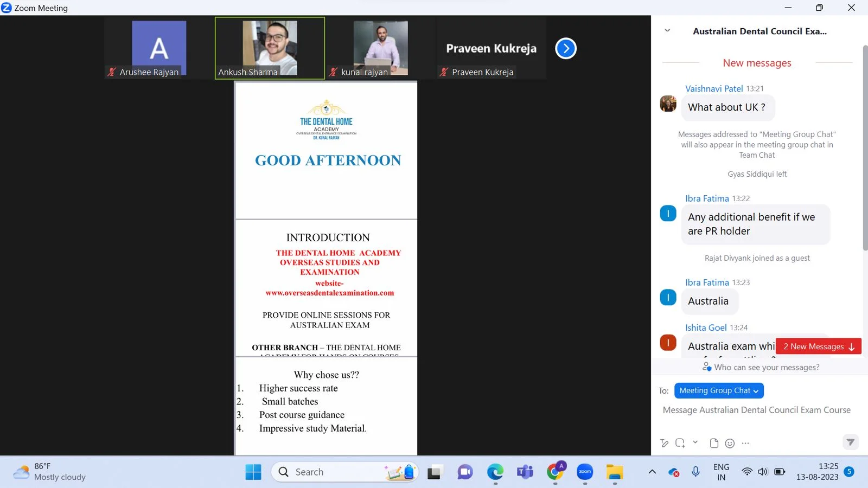The height and width of the screenshot is (488, 868).
Task: Click the volume speaker tray icon
Action: 763,472
